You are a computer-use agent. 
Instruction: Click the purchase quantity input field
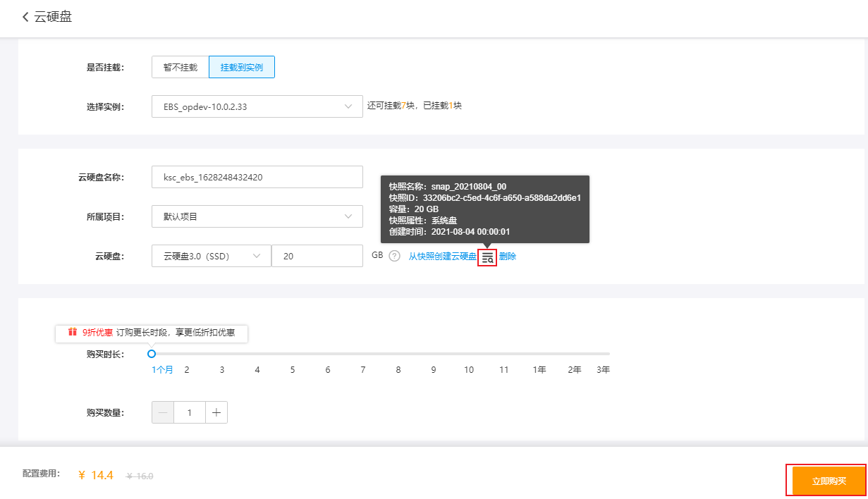pos(189,412)
